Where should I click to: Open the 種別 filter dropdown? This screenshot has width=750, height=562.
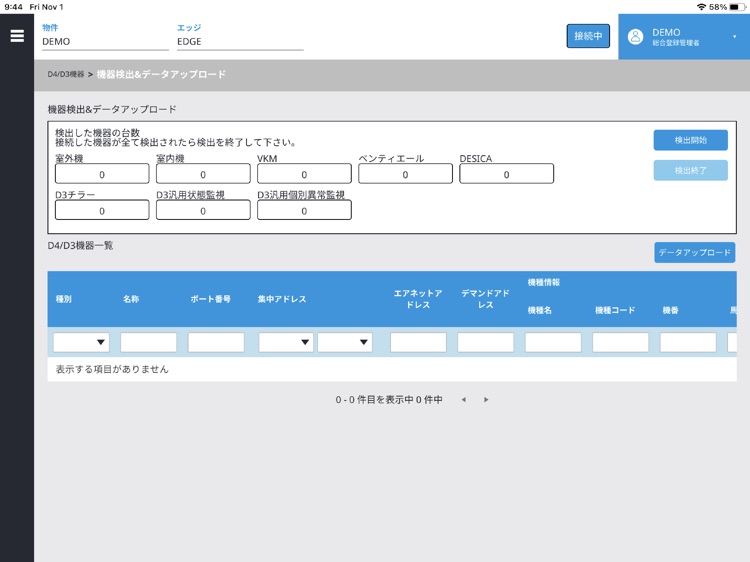[81, 342]
